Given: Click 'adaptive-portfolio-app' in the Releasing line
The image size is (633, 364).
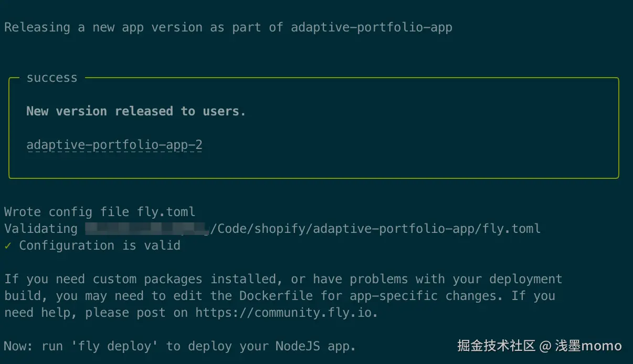Looking at the screenshot, I should tap(372, 27).
